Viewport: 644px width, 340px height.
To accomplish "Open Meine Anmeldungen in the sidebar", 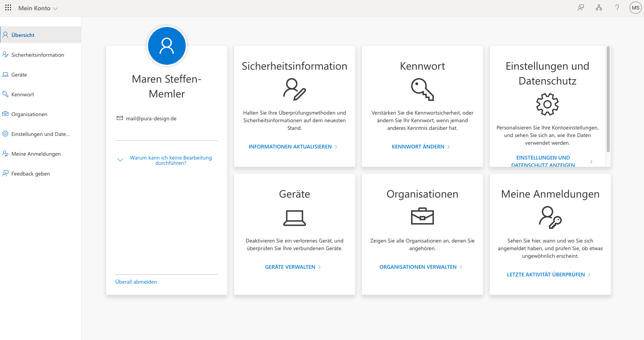I will (x=41, y=154).
